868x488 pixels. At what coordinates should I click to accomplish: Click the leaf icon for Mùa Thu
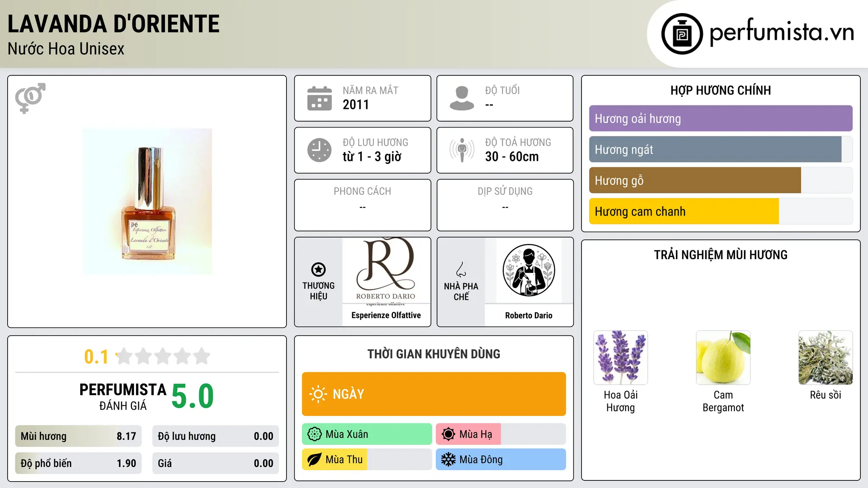[314, 460]
